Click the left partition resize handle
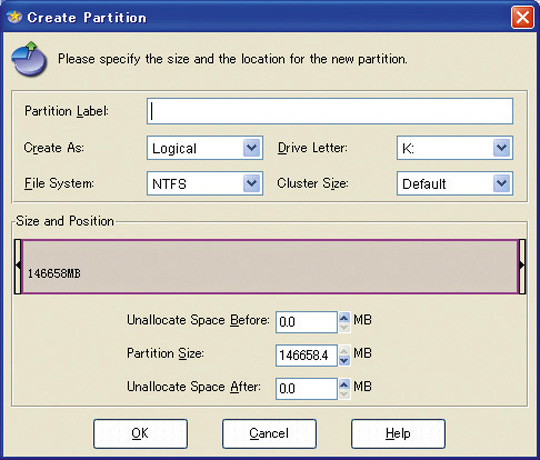 pos(18,266)
